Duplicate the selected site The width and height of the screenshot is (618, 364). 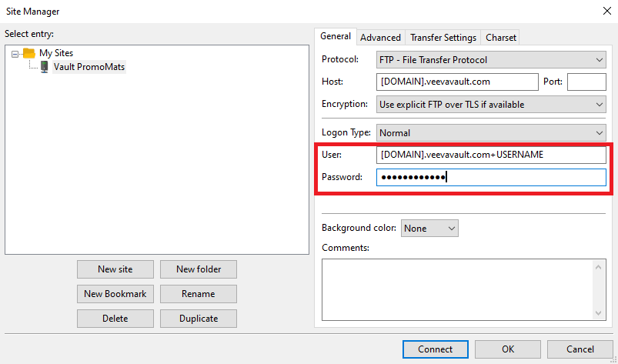point(198,319)
